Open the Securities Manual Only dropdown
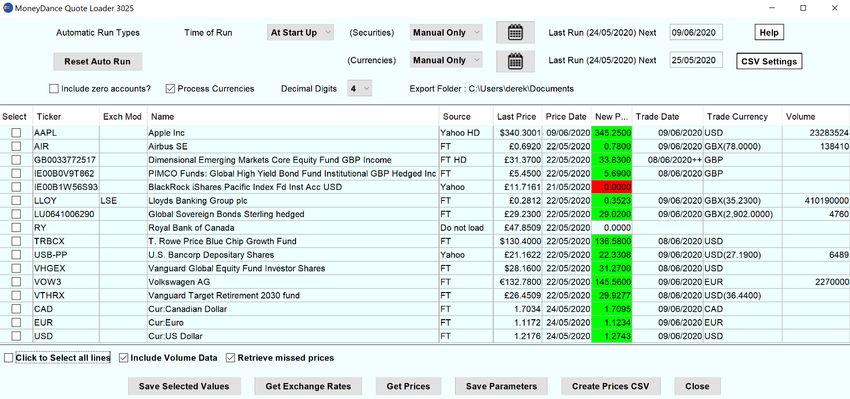 coord(446,33)
